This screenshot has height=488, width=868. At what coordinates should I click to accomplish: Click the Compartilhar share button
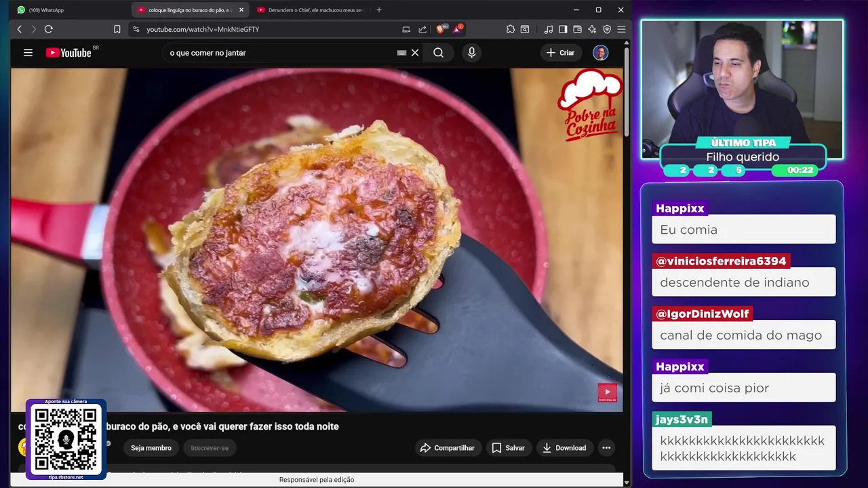(x=448, y=447)
